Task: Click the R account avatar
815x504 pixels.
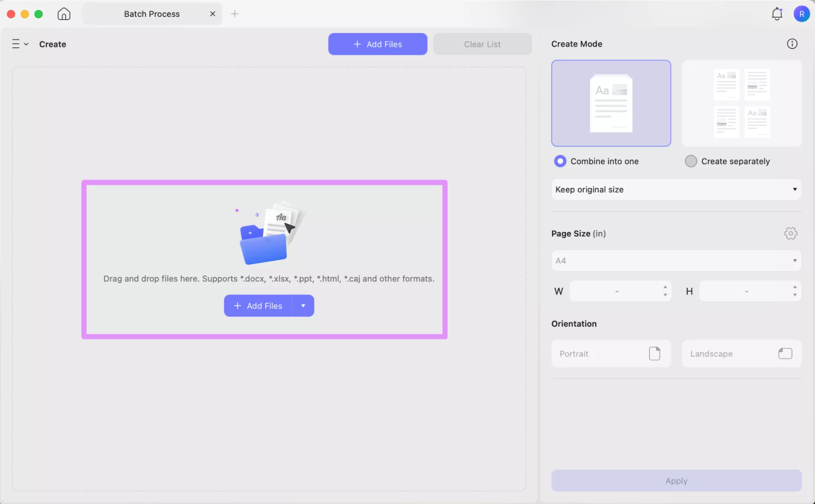Action: coord(802,13)
